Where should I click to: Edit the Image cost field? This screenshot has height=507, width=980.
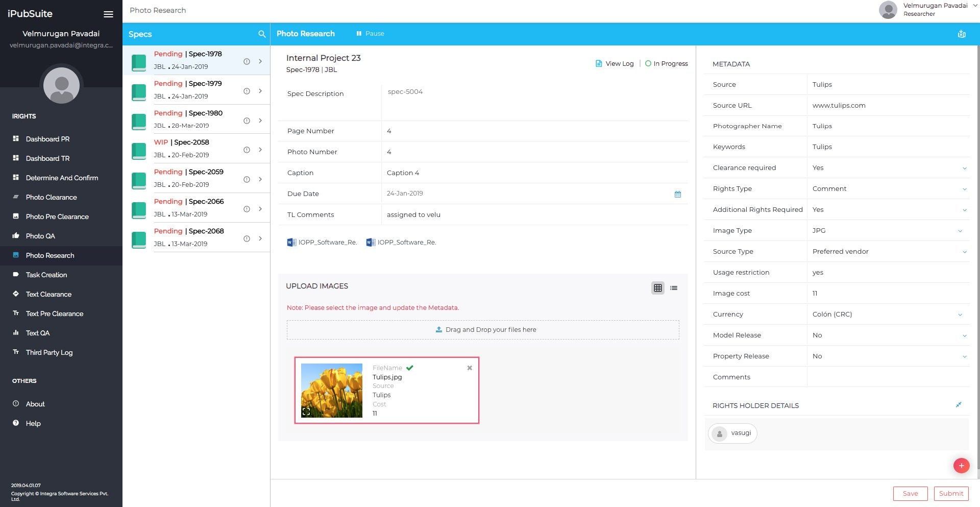(888, 294)
